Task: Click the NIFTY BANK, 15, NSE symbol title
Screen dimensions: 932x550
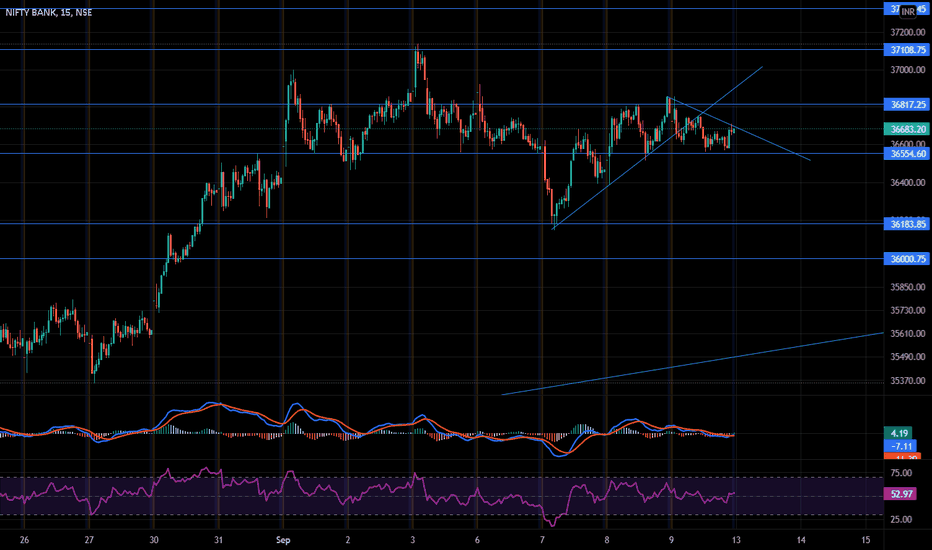Action: click(49, 12)
